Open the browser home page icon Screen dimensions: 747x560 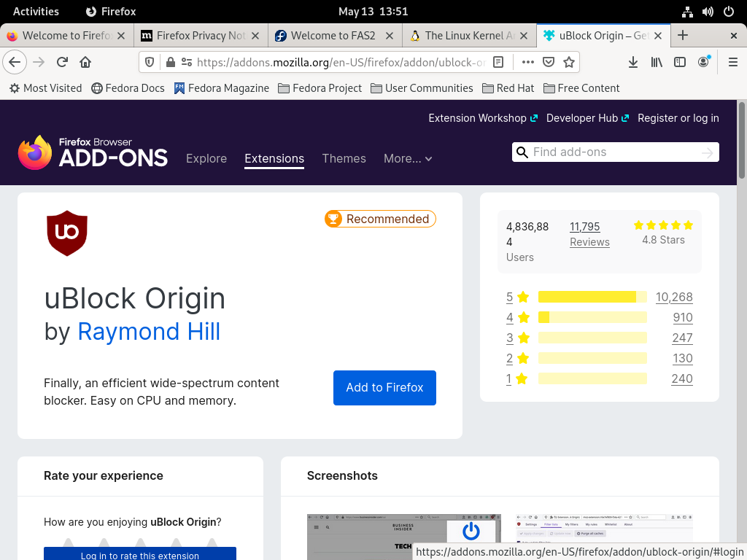click(85, 62)
